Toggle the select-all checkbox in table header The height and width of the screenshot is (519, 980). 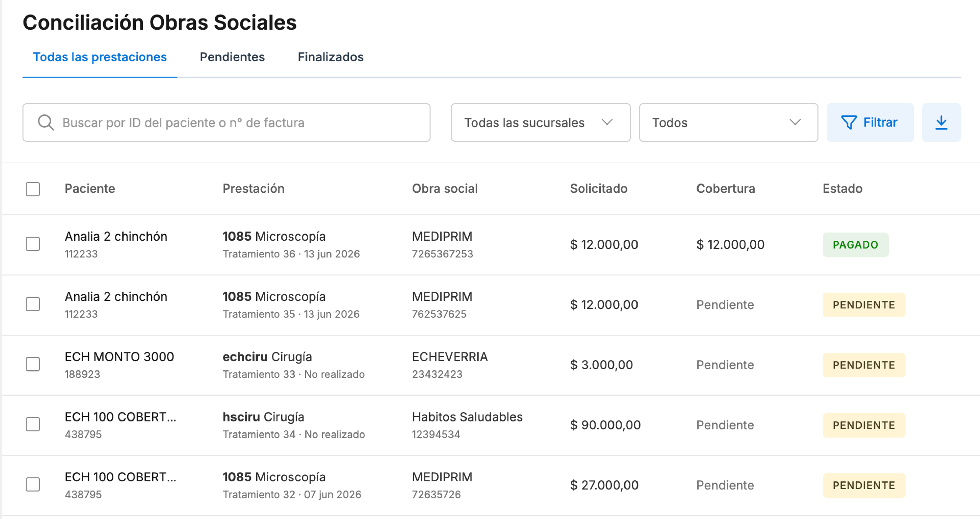33,189
